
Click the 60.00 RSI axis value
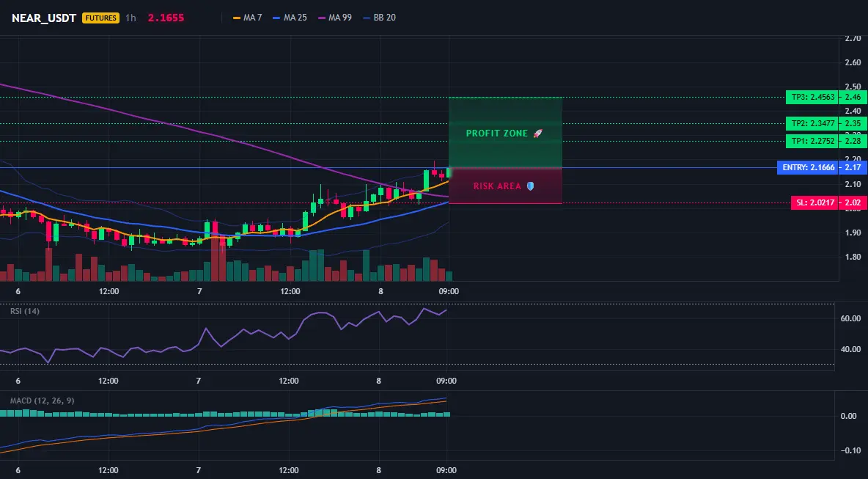coord(850,318)
